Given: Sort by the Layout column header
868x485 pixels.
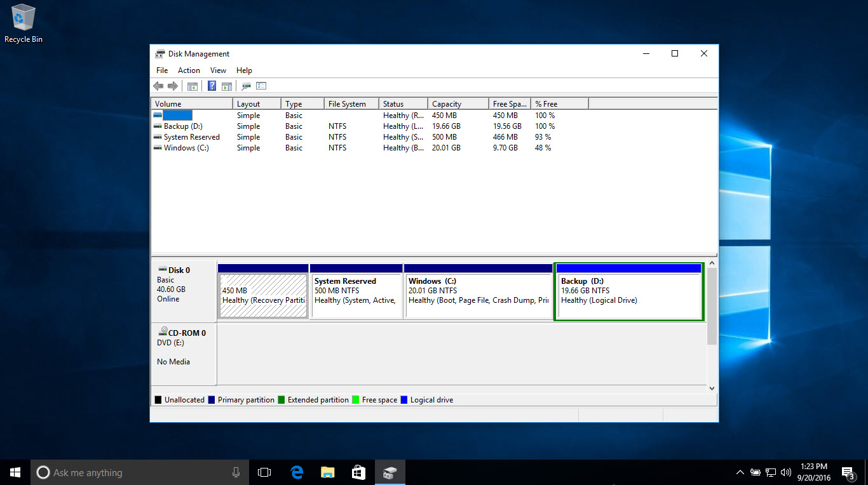Looking at the screenshot, I should [257, 103].
